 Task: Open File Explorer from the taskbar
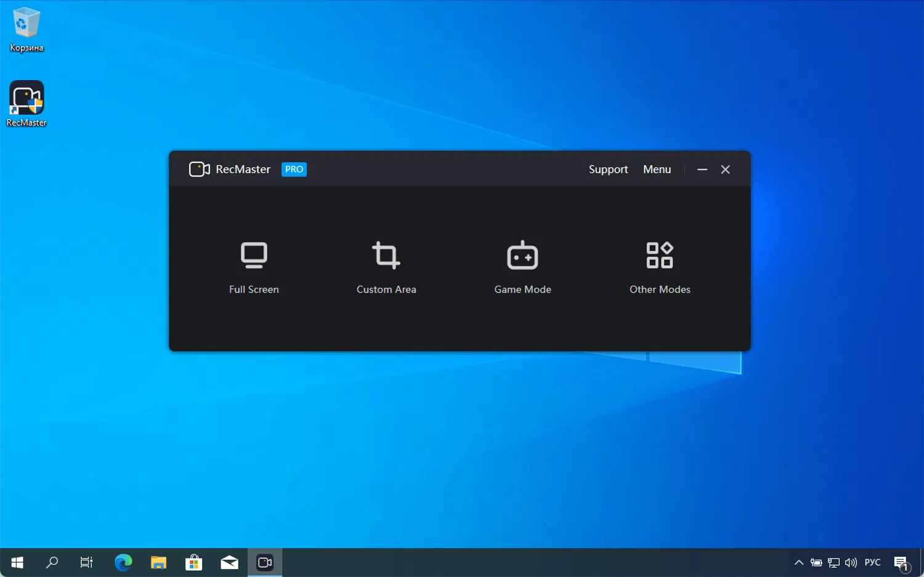158,562
